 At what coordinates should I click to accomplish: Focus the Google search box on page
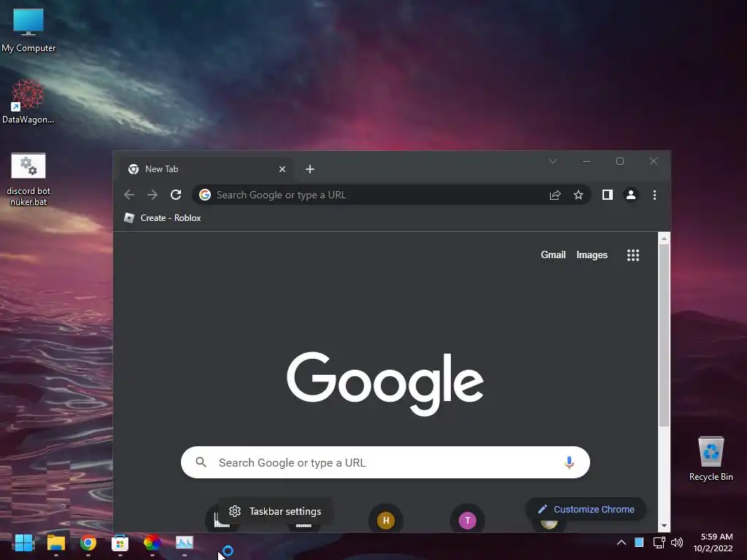tap(385, 462)
